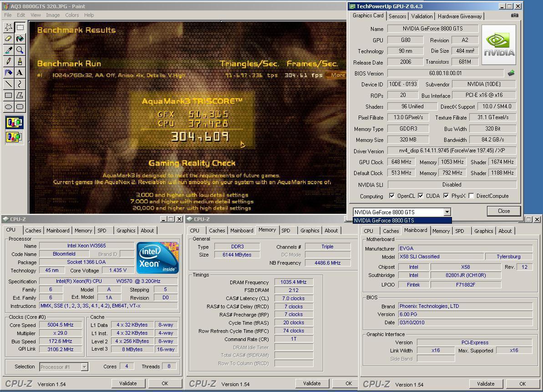Select the Line tool in Paint
Viewport: 543px width, 392px height.
pos(9,84)
